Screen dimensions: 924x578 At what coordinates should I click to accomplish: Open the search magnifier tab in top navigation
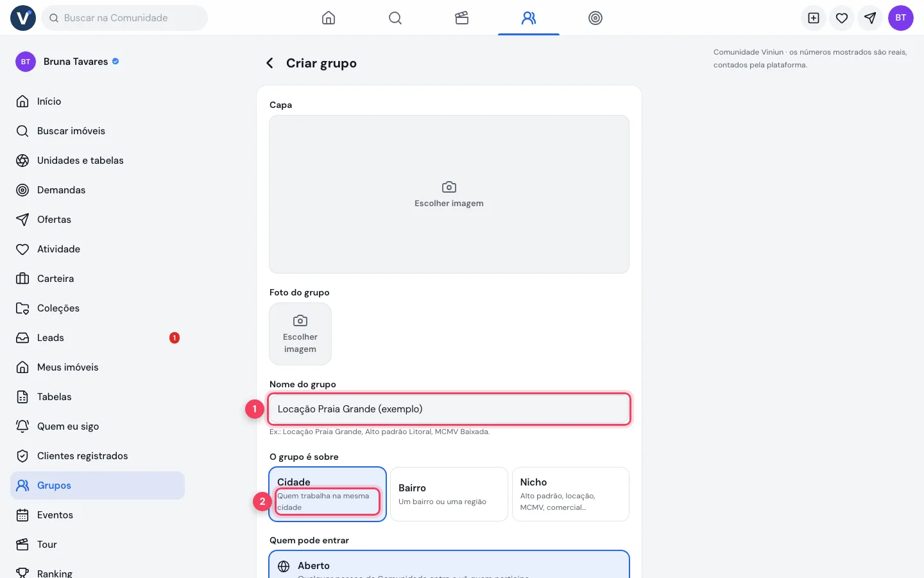(x=395, y=18)
